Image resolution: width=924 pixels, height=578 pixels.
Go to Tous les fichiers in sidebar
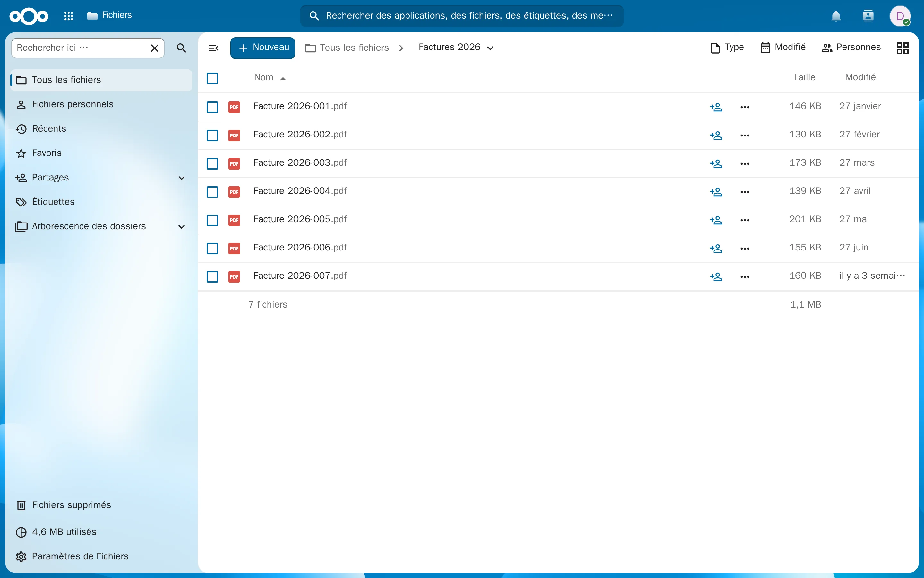pos(101,80)
